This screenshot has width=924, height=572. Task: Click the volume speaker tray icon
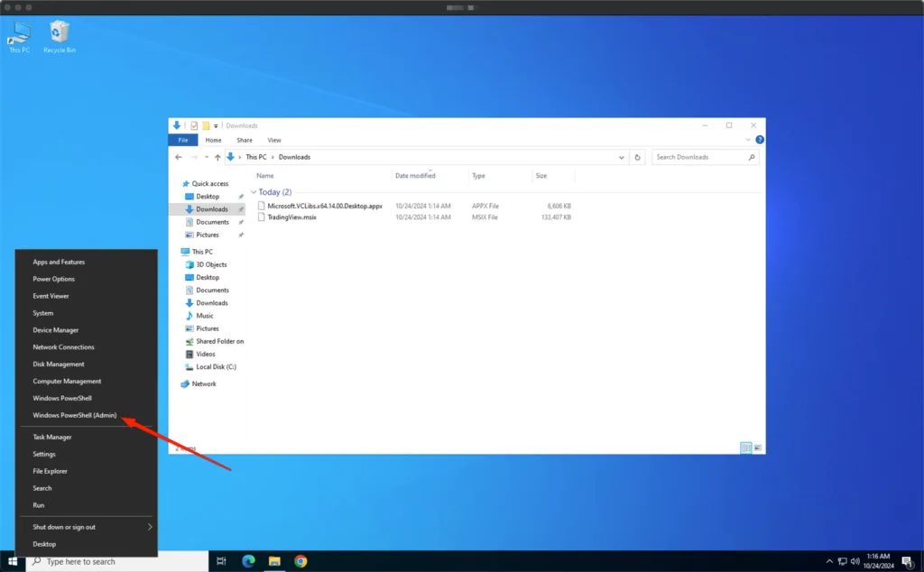[855, 561]
